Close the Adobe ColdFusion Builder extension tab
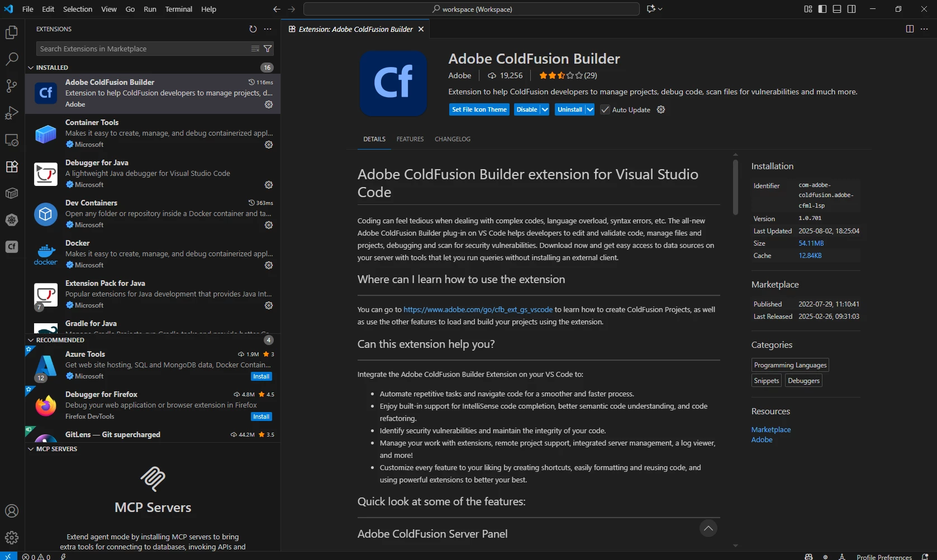This screenshot has width=937, height=560. click(421, 29)
